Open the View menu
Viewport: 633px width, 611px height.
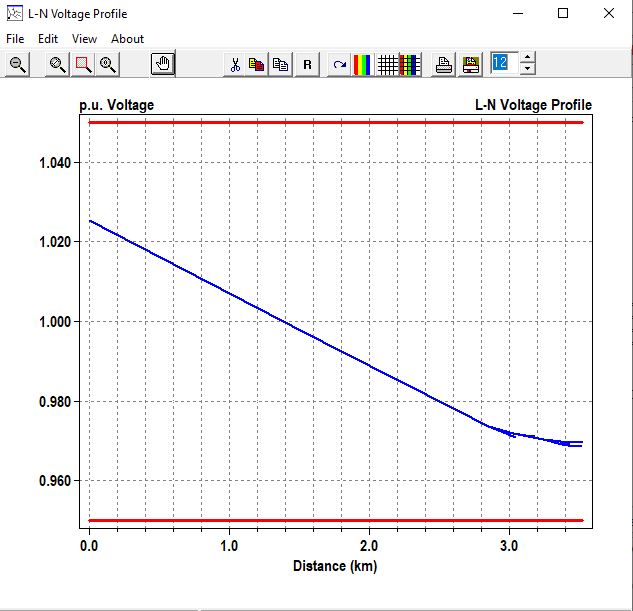[85, 38]
